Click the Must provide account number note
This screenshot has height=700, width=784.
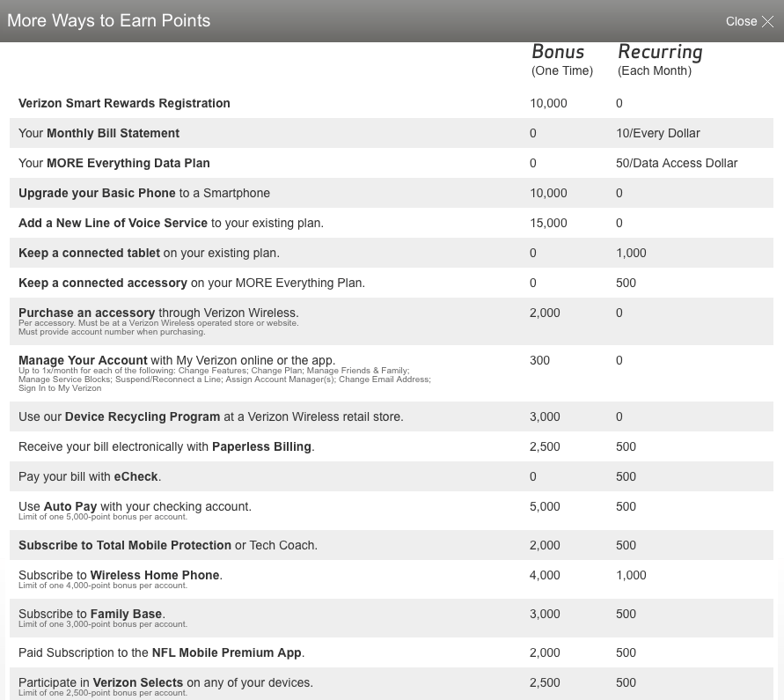coord(112,332)
